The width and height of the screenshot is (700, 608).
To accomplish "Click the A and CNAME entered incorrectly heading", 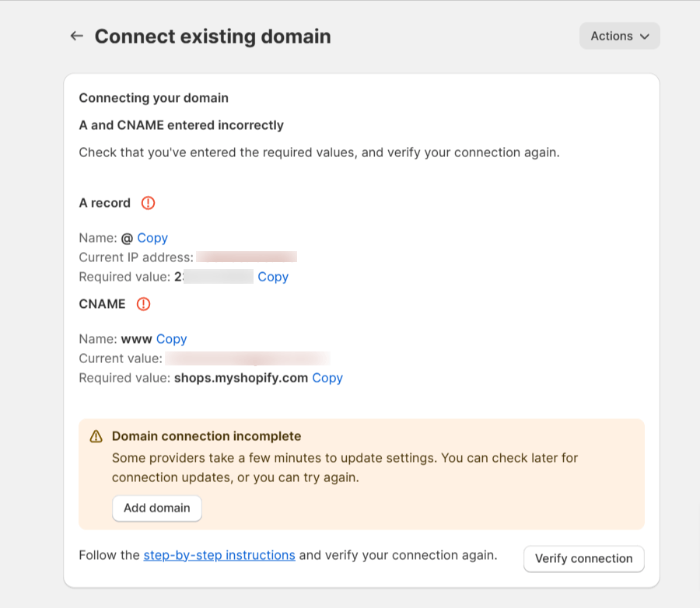I will (181, 125).
